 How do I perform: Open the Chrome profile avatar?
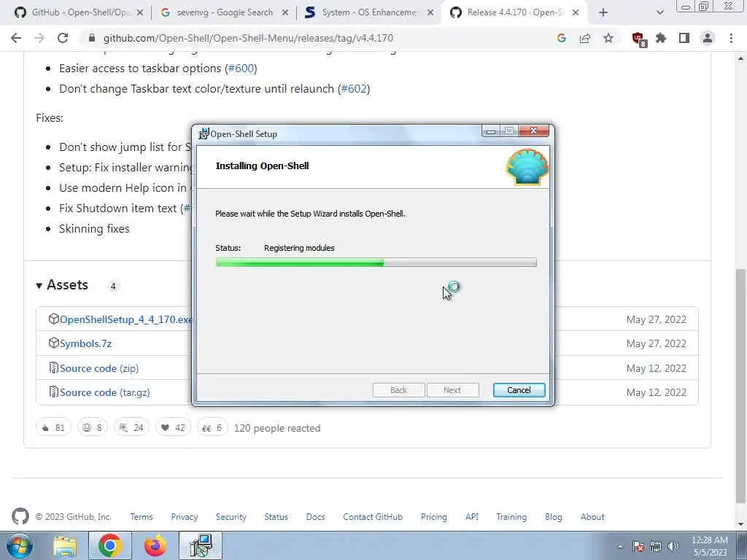[708, 38]
